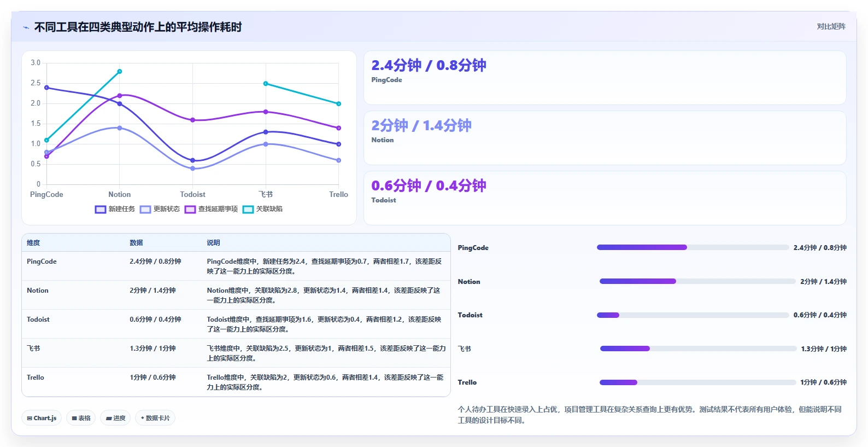Click the Trello x-axis label on chart
Image resolution: width=868 pixels, height=447 pixels.
(338, 194)
